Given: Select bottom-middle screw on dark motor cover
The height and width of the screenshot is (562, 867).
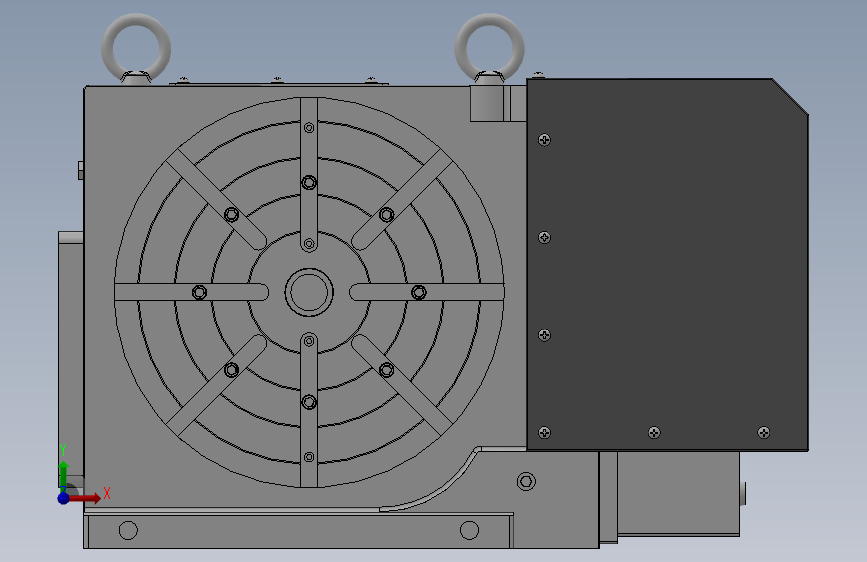Looking at the screenshot, I should 654,432.
